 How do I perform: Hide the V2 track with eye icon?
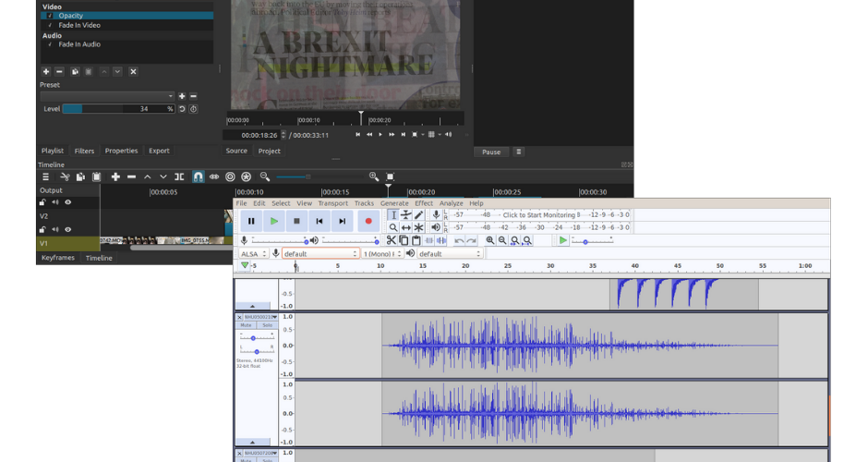pos(68,229)
